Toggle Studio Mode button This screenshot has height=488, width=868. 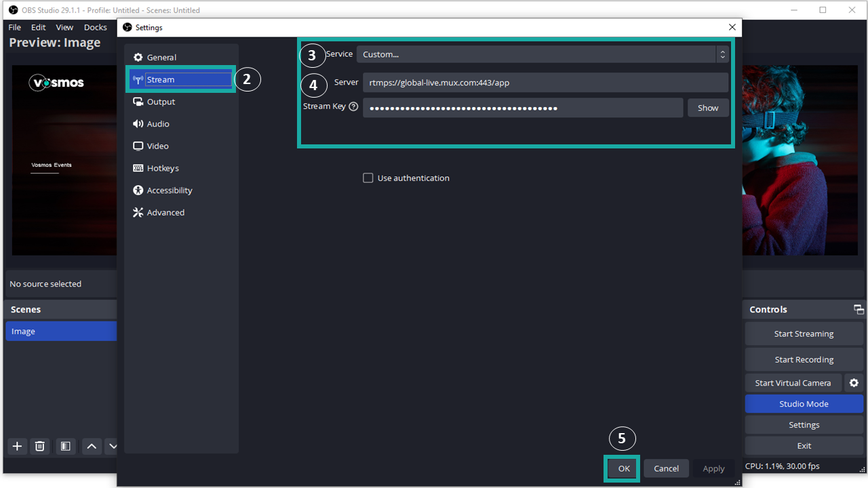point(804,404)
